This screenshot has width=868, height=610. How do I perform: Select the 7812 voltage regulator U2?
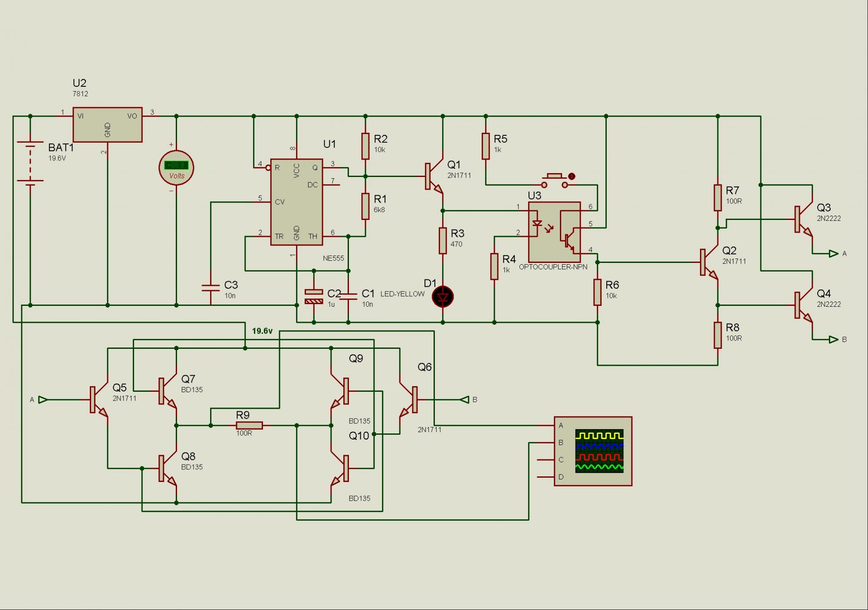(x=107, y=125)
